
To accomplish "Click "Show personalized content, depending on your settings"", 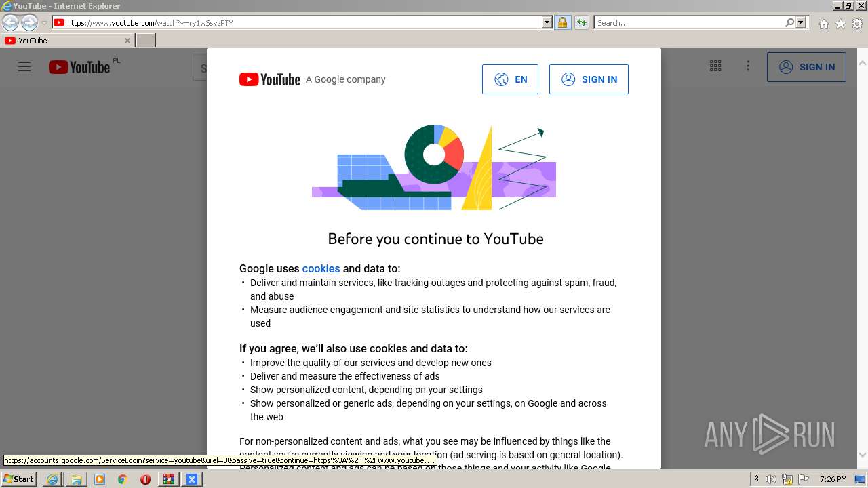I will 366,390.
